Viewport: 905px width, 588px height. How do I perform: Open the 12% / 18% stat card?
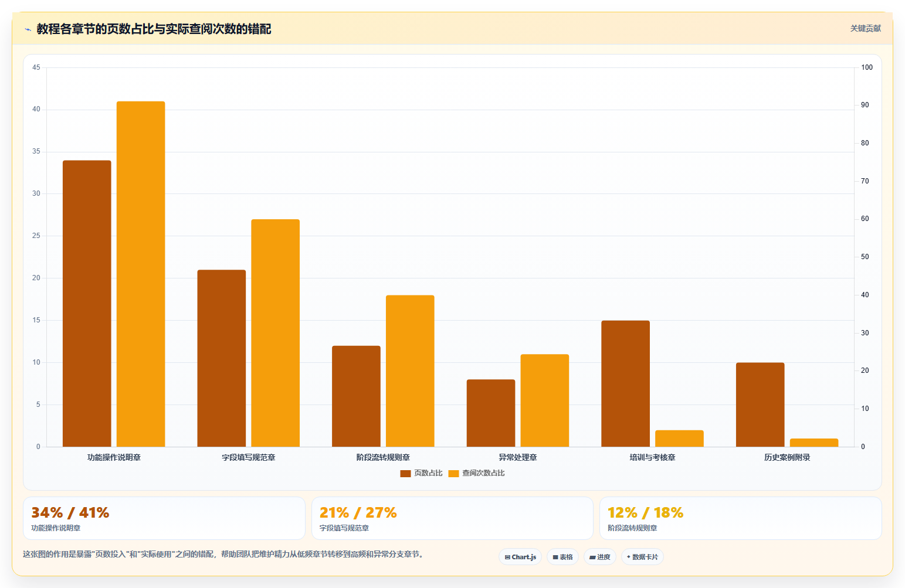(x=740, y=518)
